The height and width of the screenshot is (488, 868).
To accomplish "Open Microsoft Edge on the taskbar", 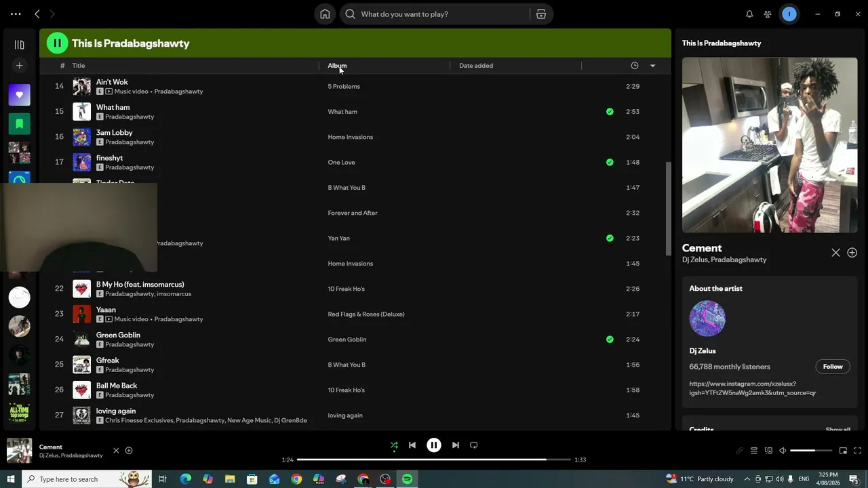I will 185,479.
